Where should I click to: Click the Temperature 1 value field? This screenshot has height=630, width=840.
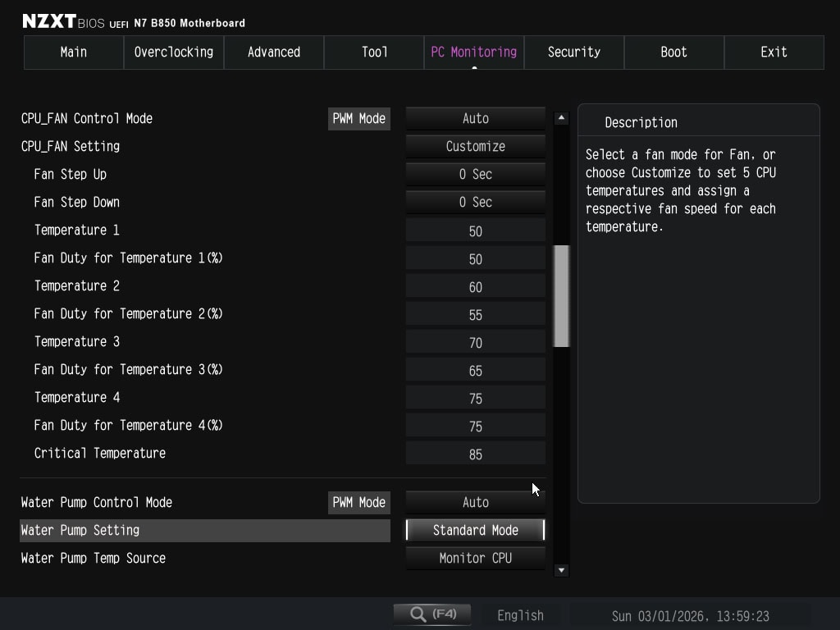coord(475,231)
